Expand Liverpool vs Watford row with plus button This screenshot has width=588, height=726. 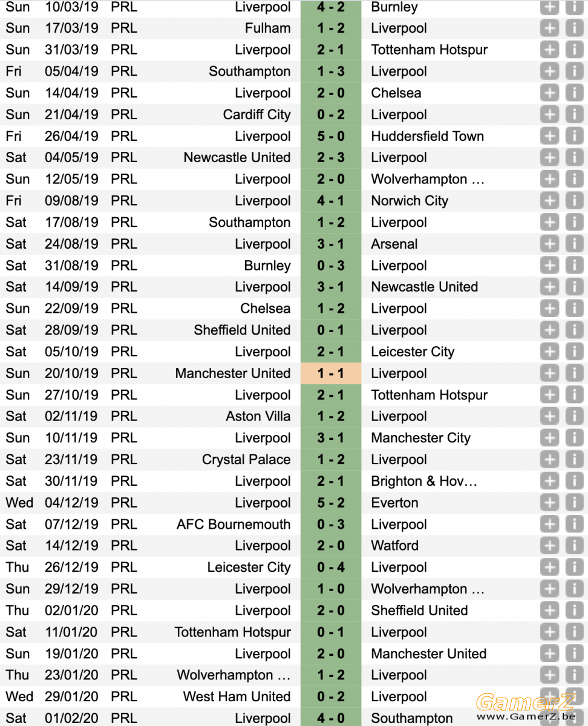(549, 546)
